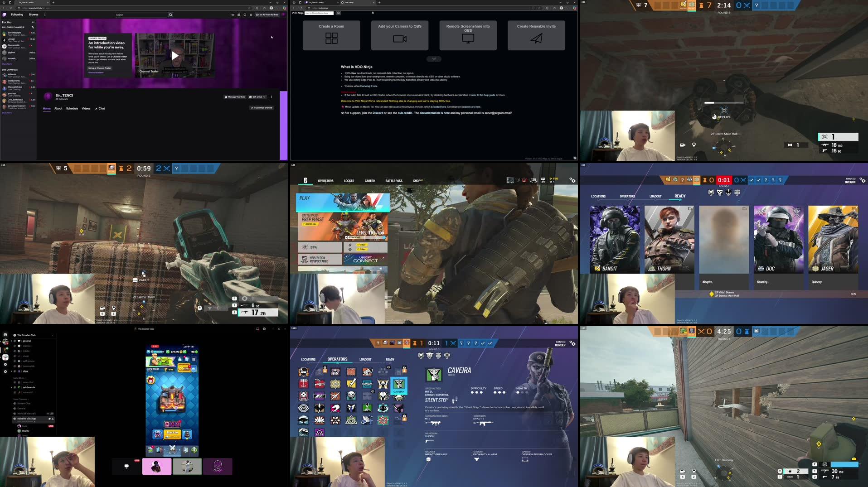
Task: Open SirPineapple in followed channels
Action: pyautogui.click(x=18, y=34)
